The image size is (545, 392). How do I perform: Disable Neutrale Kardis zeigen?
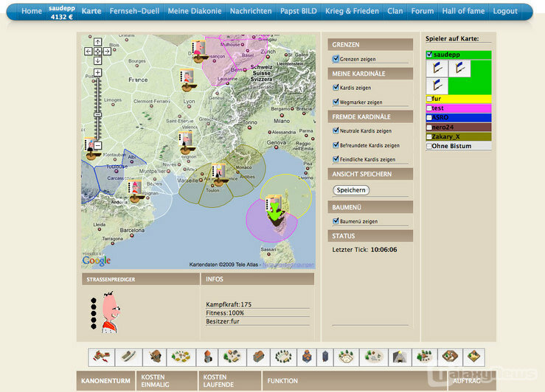tap(336, 130)
